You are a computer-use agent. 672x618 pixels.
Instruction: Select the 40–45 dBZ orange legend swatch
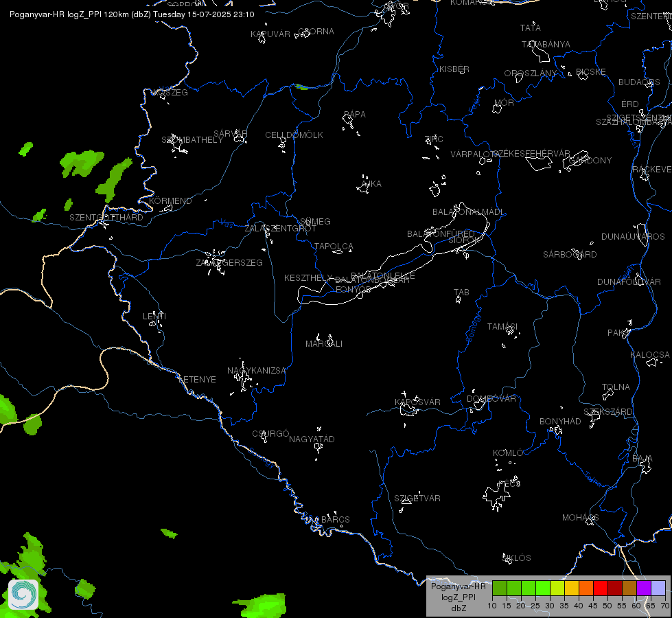[586, 588]
